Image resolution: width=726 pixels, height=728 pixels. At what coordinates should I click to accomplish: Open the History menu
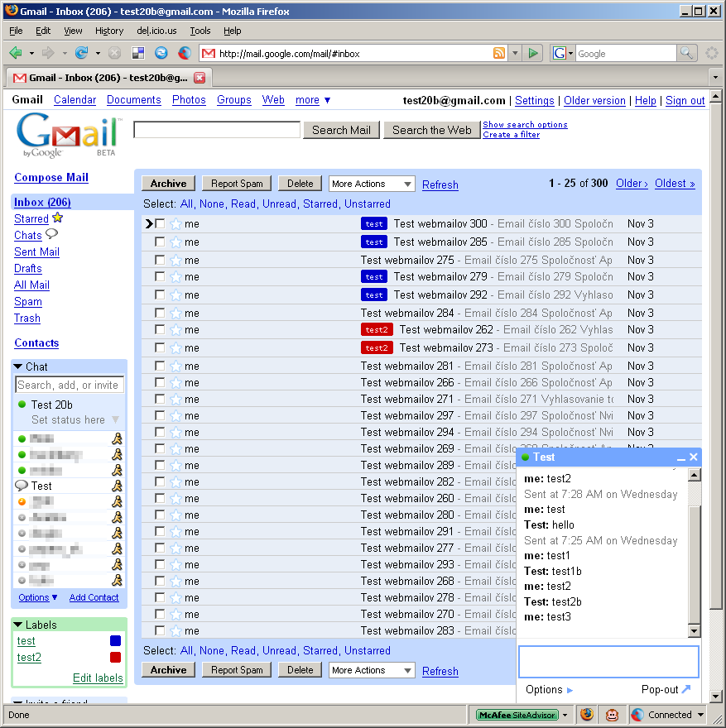coord(109,31)
